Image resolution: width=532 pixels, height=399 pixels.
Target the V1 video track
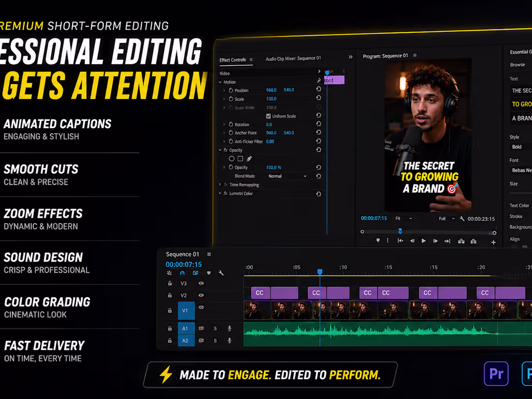click(x=186, y=310)
